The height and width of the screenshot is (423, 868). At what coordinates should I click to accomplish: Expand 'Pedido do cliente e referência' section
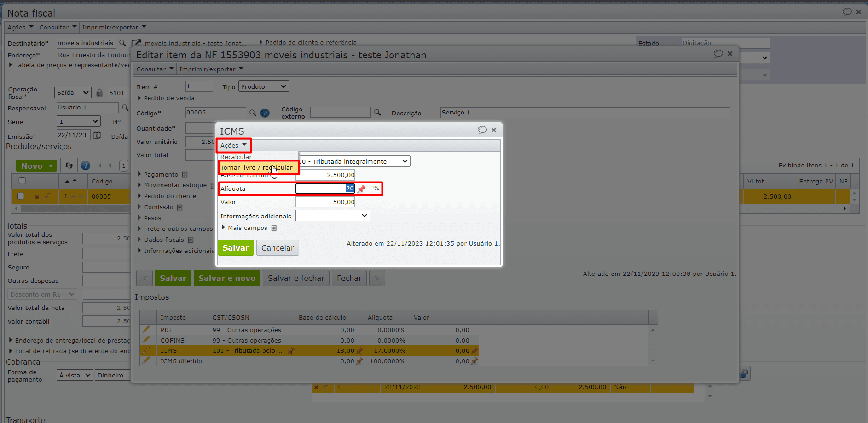(308, 42)
